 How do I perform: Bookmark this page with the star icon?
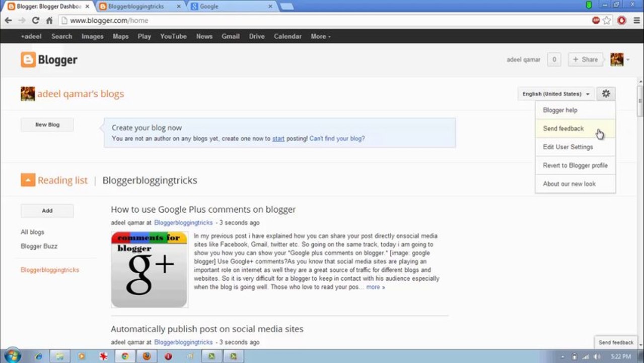tap(607, 21)
